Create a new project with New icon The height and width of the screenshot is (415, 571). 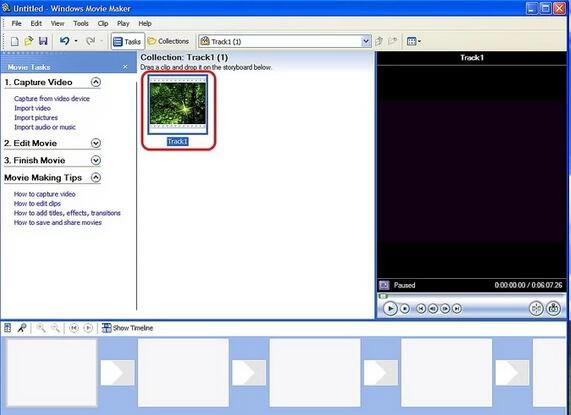(14, 42)
